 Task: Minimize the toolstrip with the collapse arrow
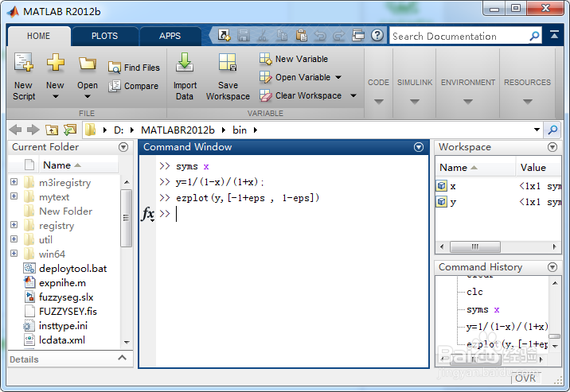554,35
